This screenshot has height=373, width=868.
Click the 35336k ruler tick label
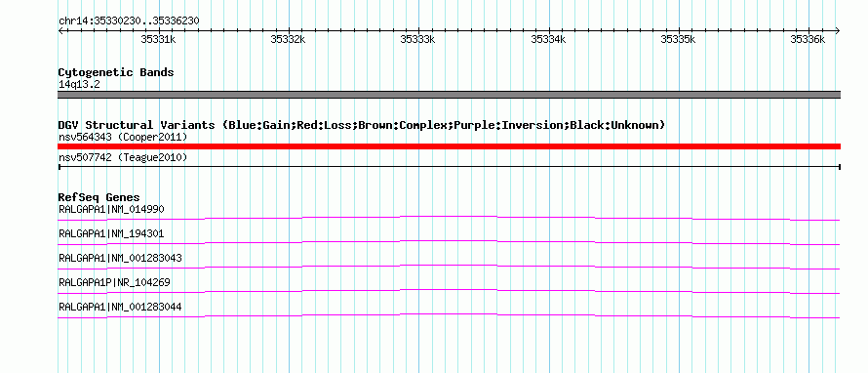(808, 39)
